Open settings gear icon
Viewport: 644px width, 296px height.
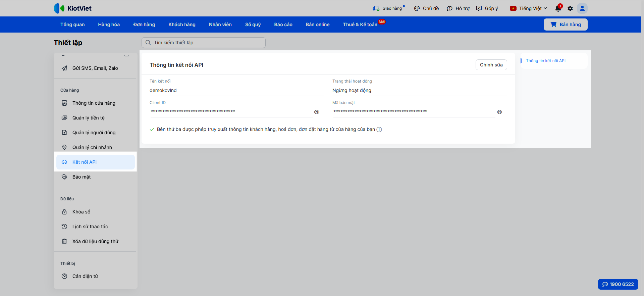(x=570, y=8)
